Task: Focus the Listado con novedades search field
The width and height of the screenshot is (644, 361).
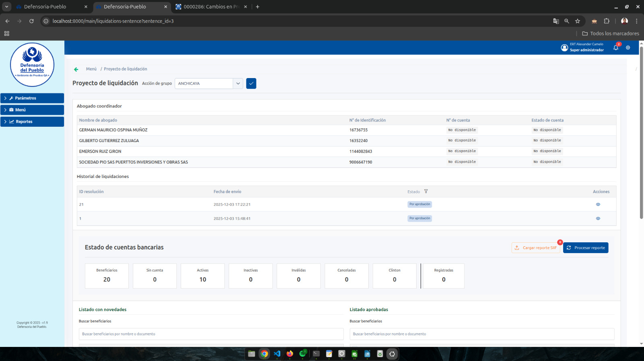Action: pyautogui.click(x=211, y=334)
